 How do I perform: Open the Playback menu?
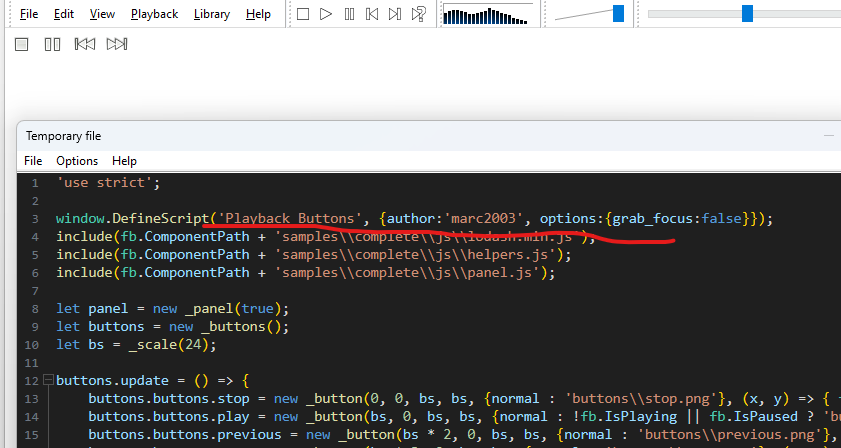[154, 14]
